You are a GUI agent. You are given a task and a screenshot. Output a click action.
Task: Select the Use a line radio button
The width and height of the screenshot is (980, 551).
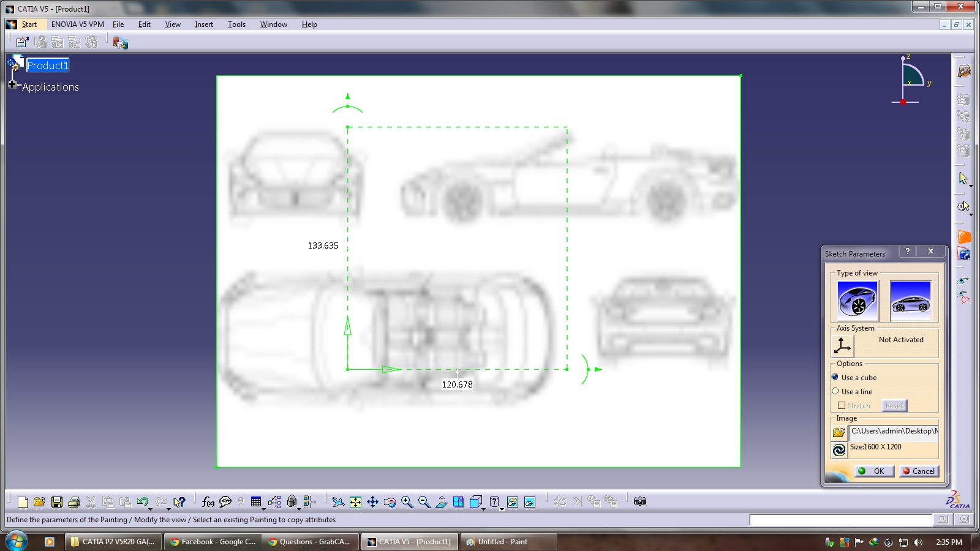coord(835,391)
